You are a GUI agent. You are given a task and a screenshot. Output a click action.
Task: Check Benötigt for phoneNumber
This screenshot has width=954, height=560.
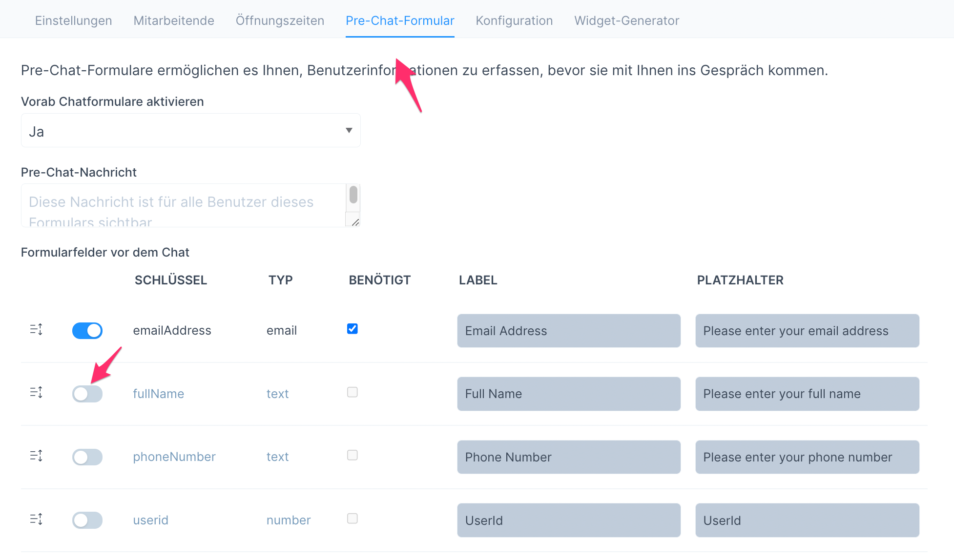click(x=352, y=455)
